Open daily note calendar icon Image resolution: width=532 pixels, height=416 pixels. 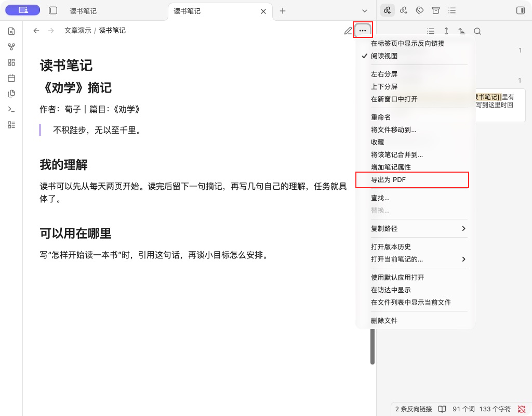(x=11, y=78)
